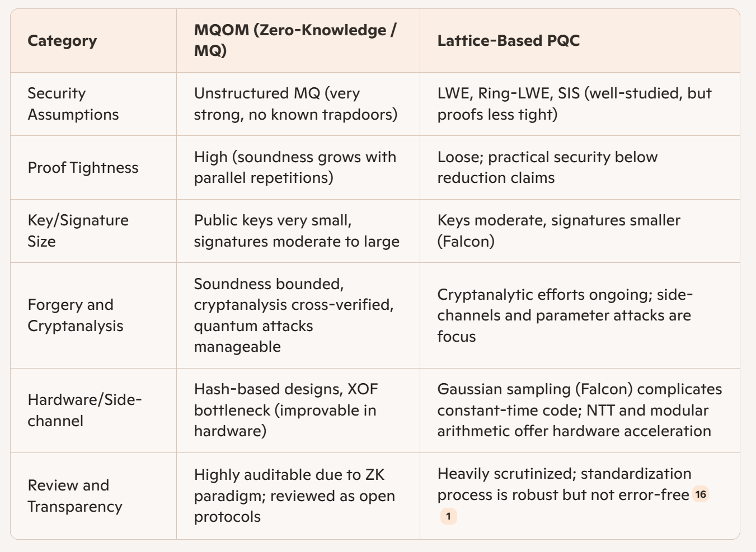The image size is (756, 552).
Task: Select the Security Assumptions row label
Action: (73, 104)
